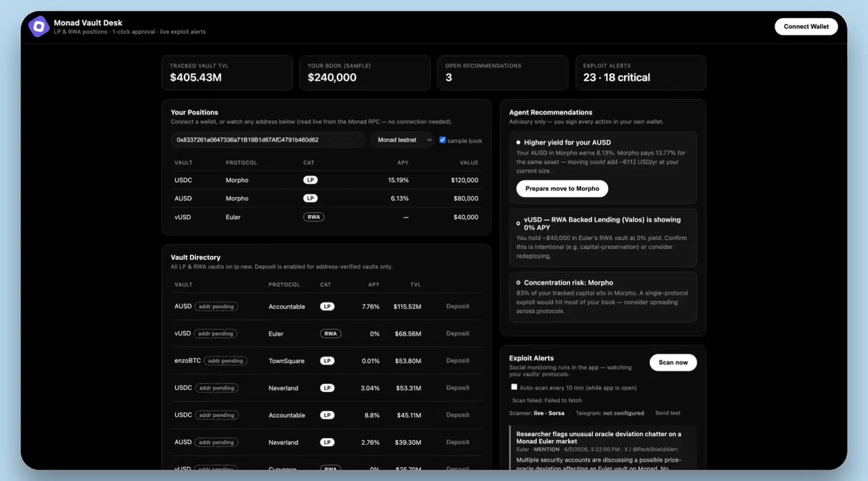The image size is (868, 481).
Task: Click the Tracked Vault TVL $405.43M card
Action: pos(227,72)
